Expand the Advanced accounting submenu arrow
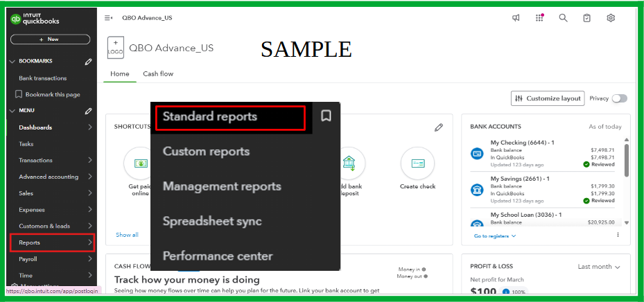The width and height of the screenshot is (644, 302). 90,177
